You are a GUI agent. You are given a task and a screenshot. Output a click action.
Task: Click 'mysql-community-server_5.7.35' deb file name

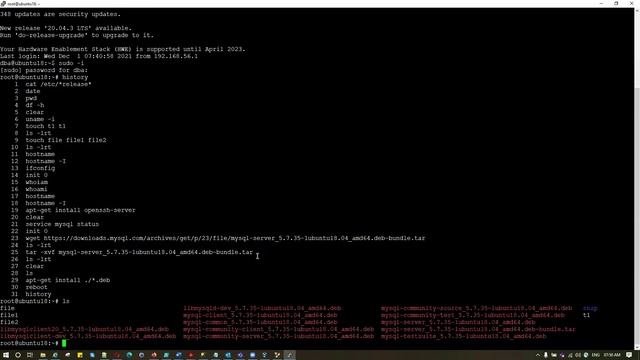278,336
